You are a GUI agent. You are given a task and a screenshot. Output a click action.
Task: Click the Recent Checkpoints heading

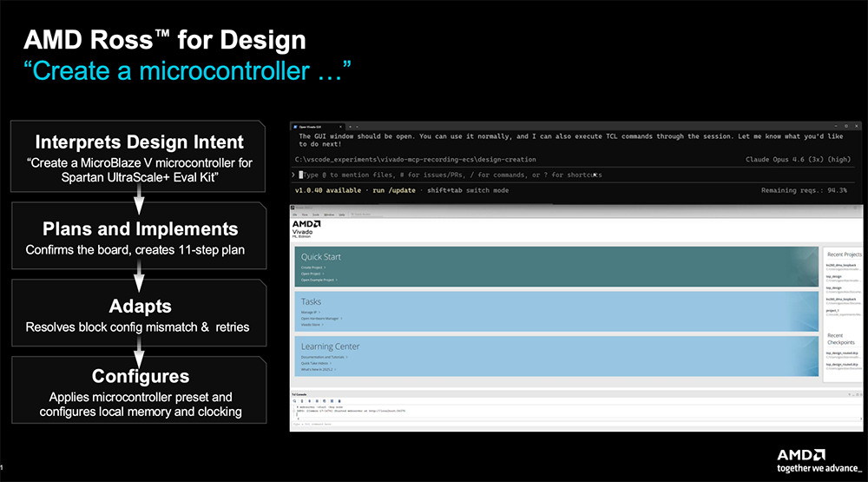tap(841, 339)
